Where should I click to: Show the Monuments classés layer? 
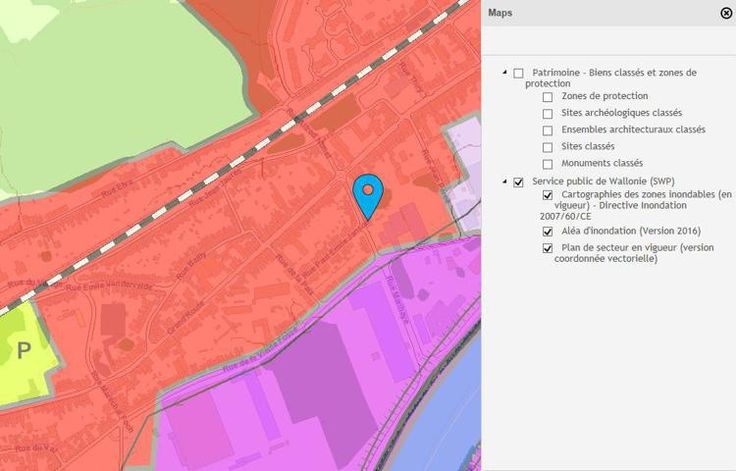coord(547,163)
